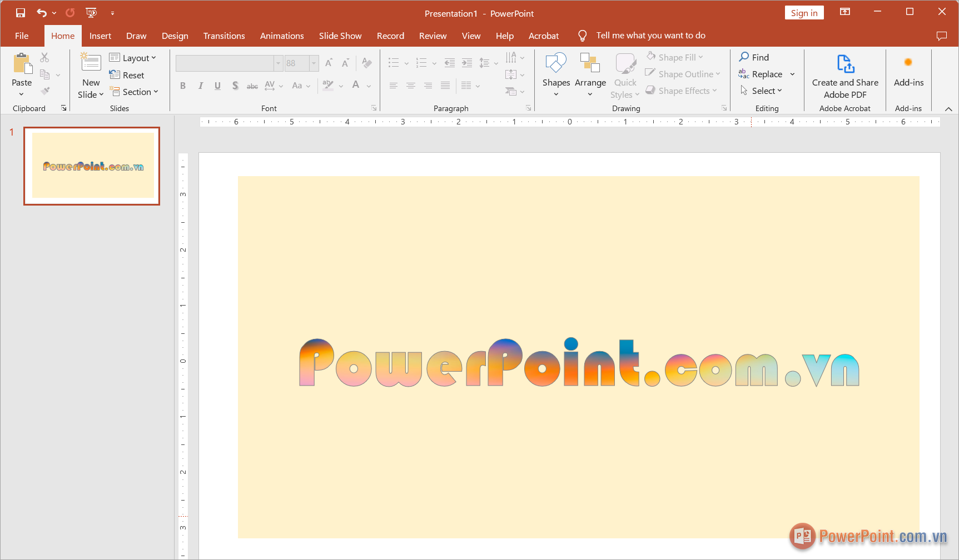959x560 pixels.
Task: Open the Shape Effects dropdown
Action: pyautogui.click(x=682, y=90)
